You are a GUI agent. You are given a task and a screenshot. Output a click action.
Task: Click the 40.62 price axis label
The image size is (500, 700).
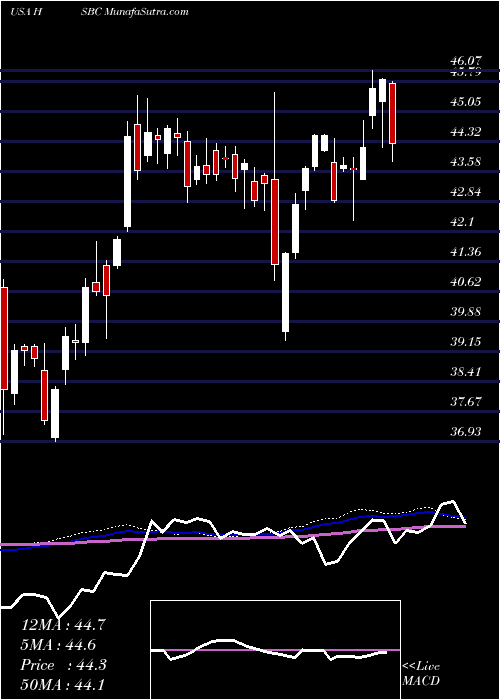465,282
